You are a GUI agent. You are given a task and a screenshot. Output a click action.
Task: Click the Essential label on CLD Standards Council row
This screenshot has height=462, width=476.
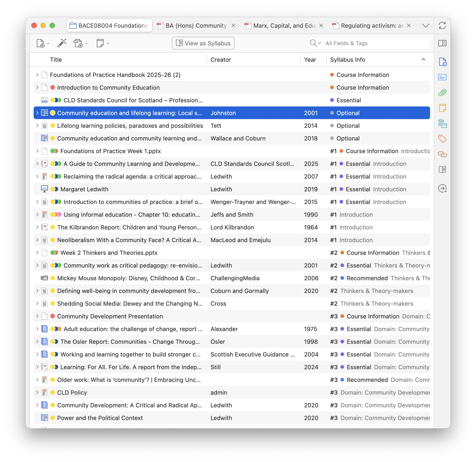pos(349,100)
